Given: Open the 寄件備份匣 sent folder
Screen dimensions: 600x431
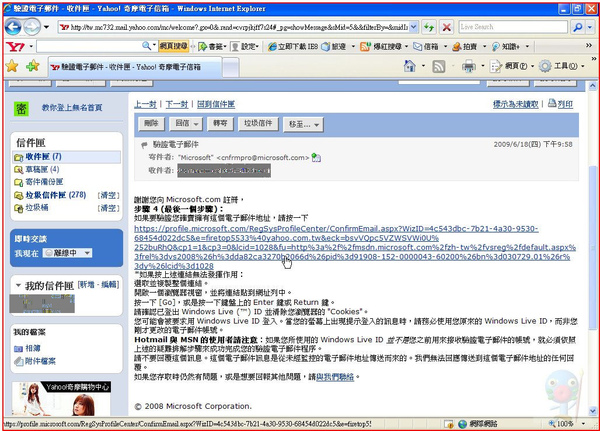Looking at the screenshot, I should click(44, 182).
